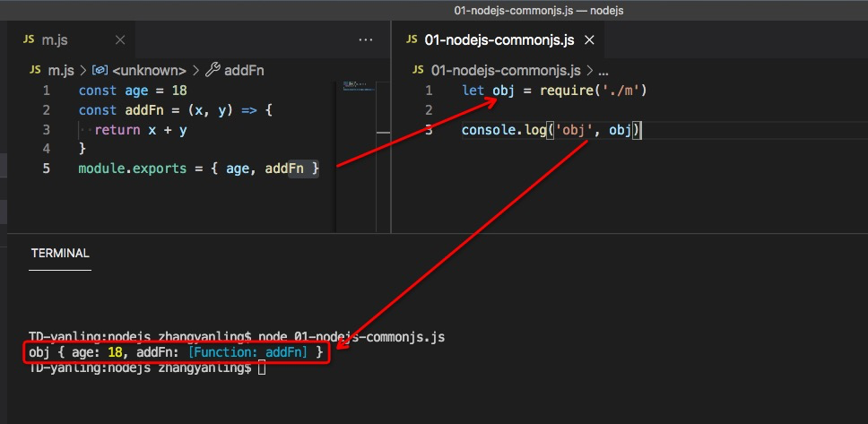
Task: Click the JS file icon on m.js tab
Action: click(x=28, y=39)
